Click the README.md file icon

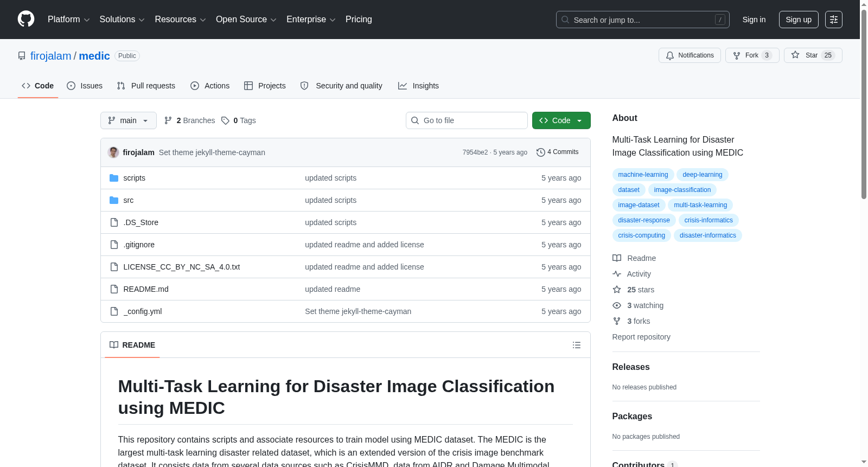[x=114, y=289]
